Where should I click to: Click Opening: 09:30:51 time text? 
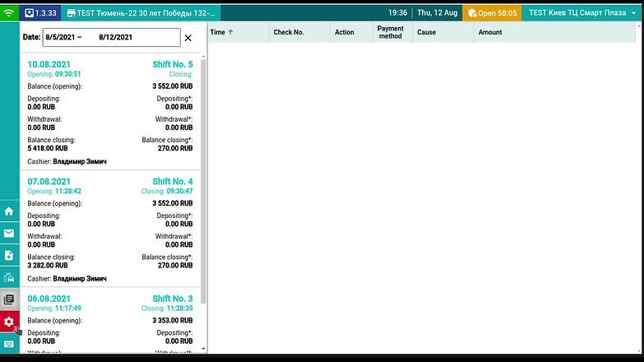tap(54, 74)
